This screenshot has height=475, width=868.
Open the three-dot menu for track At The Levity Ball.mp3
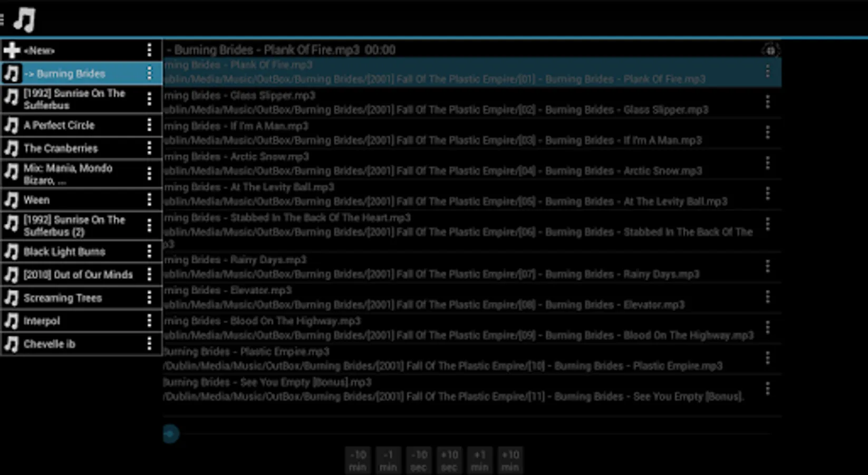tap(768, 194)
